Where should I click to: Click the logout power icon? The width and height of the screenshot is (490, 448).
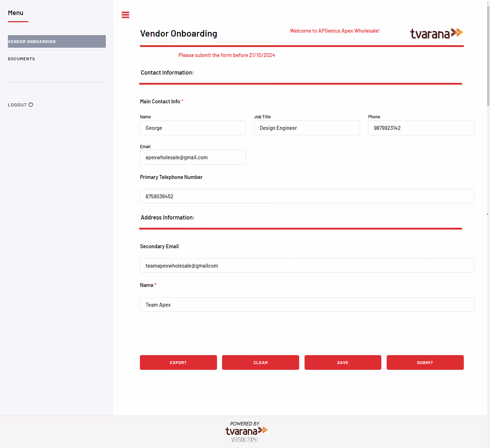[31, 105]
